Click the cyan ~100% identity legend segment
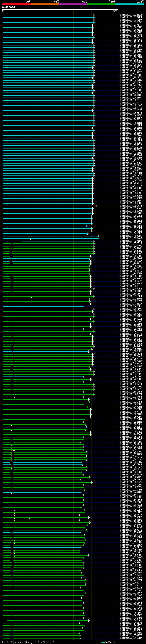This screenshot has width=146, height=644. pos(130,4)
